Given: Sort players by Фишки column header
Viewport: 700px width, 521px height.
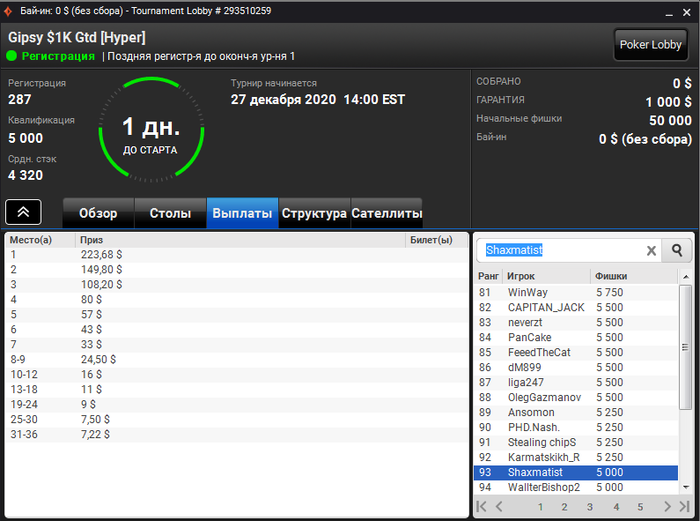Looking at the screenshot, I should [611, 276].
